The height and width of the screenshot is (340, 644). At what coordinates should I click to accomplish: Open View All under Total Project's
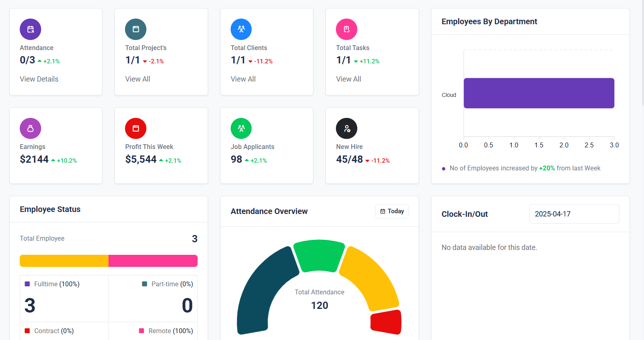[x=138, y=79]
